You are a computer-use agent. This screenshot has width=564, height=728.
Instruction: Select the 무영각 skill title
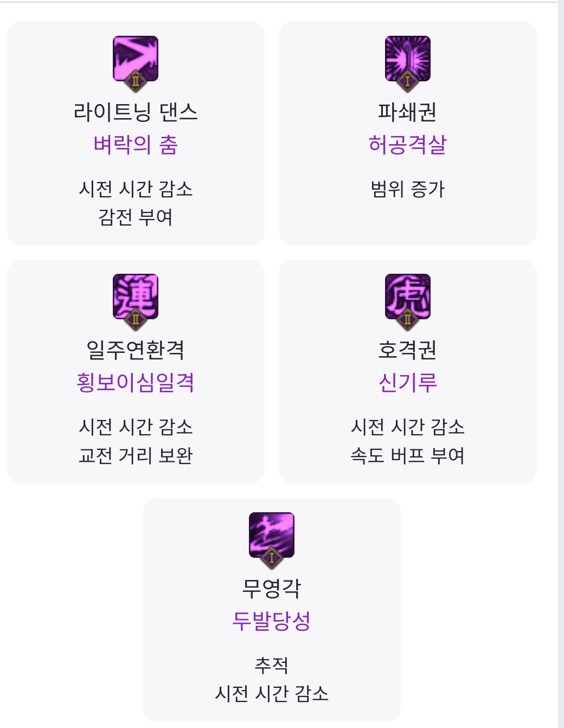point(272,589)
